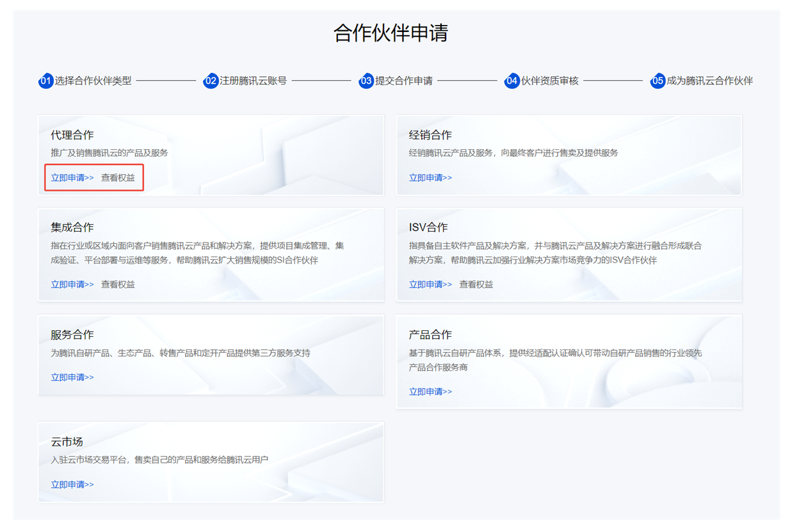
Task: Click the 集成合作 card title
Action: (x=72, y=227)
